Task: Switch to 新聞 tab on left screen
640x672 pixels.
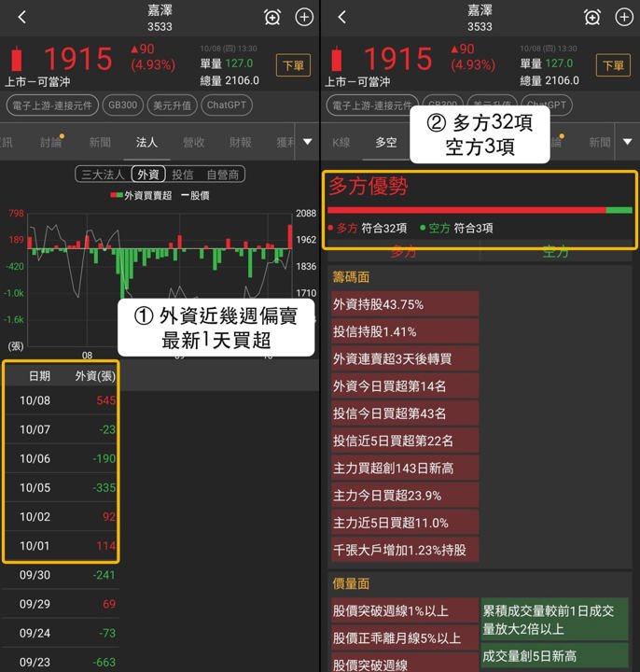Action: [x=100, y=142]
